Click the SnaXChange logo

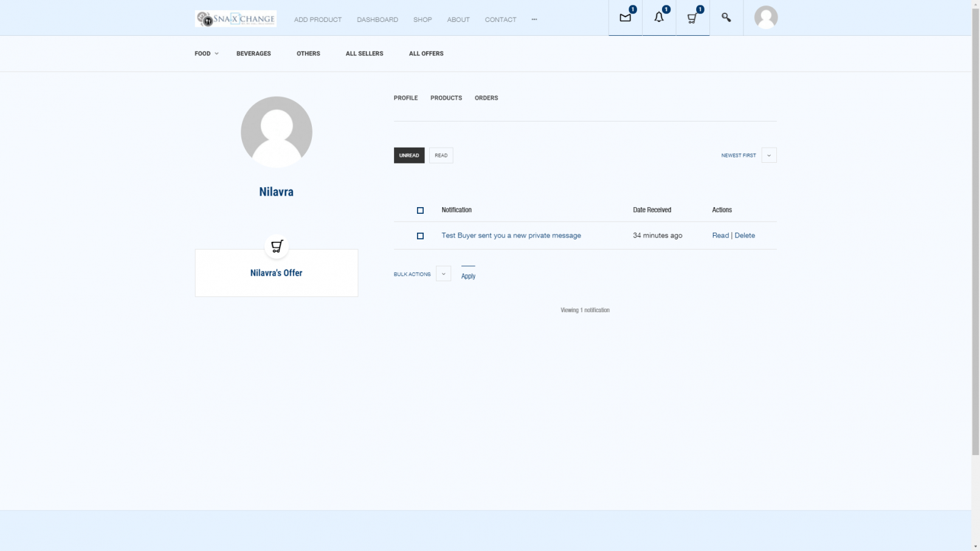point(236,19)
